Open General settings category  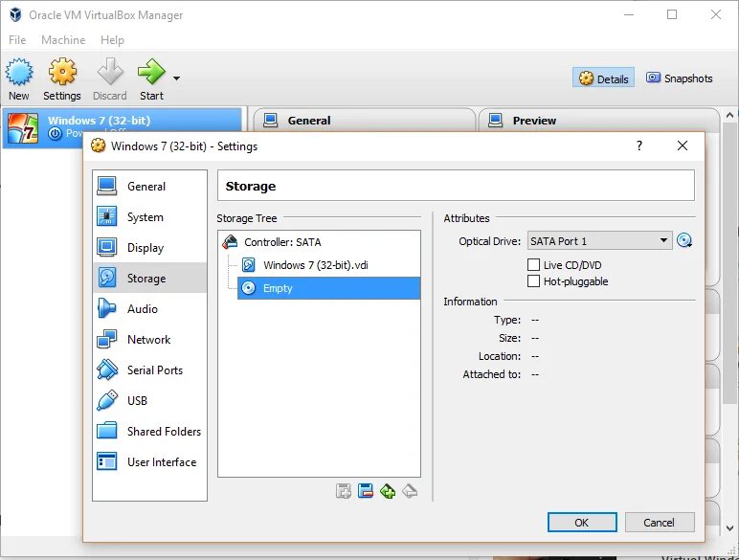pos(150,187)
